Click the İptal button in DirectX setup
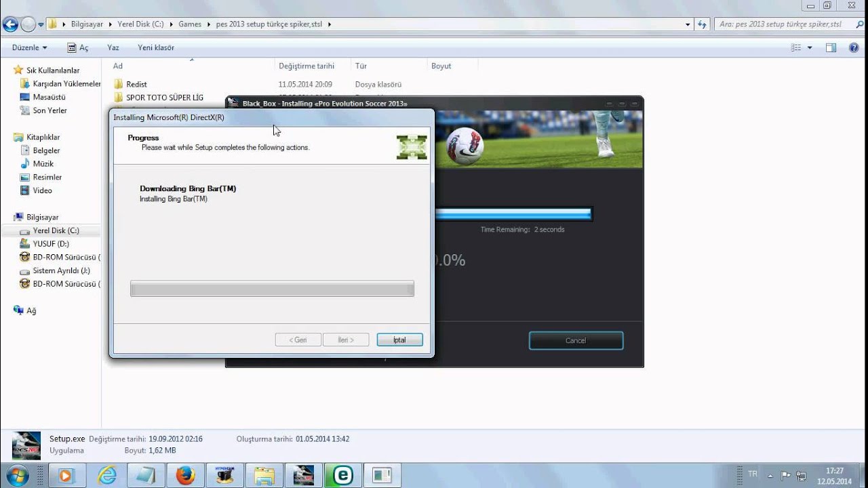 (399, 340)
